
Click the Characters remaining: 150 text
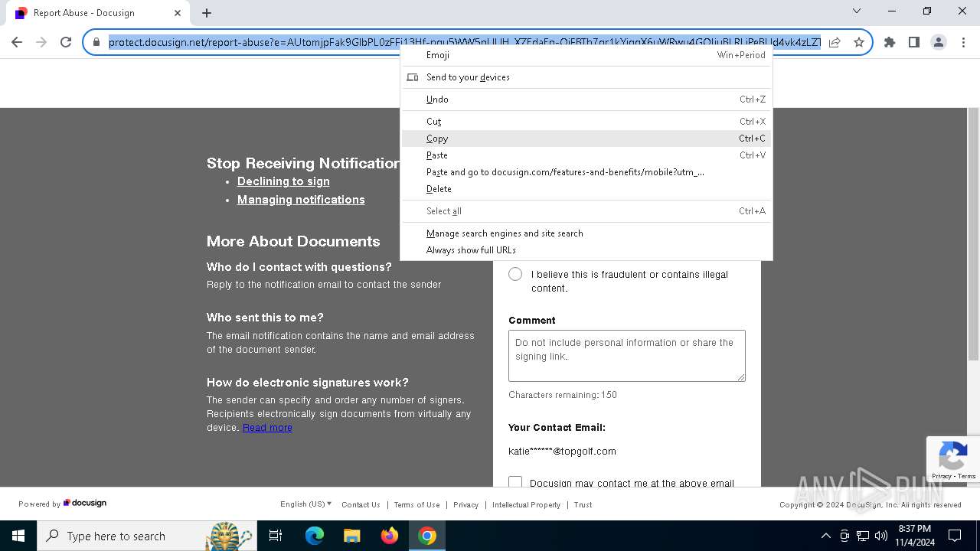tap(563, 395)
